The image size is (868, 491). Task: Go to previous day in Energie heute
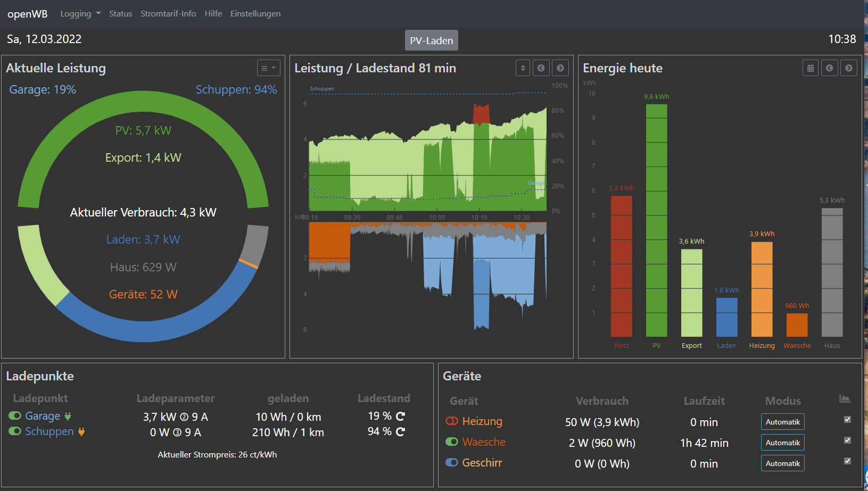tap(829, 68)
